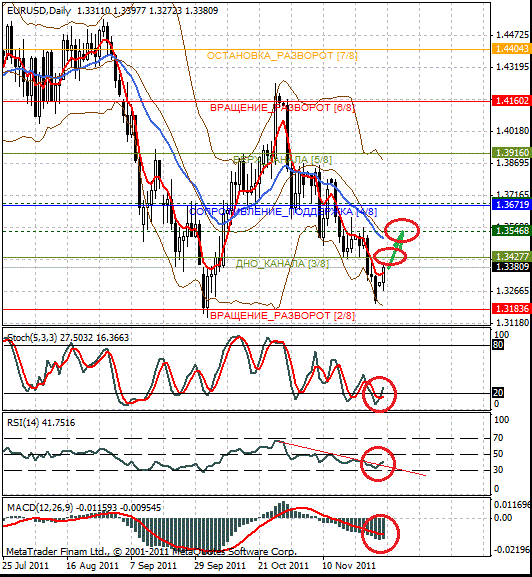
Task: Click the 1.31836 red price label
Action: (x=511, y=308)
